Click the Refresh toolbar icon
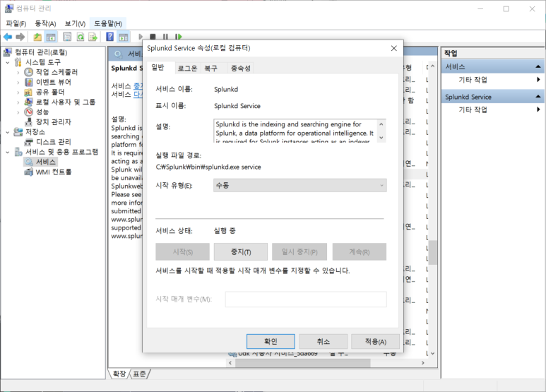The width and height of the screenshot is (546, 392). pos(81,37)
